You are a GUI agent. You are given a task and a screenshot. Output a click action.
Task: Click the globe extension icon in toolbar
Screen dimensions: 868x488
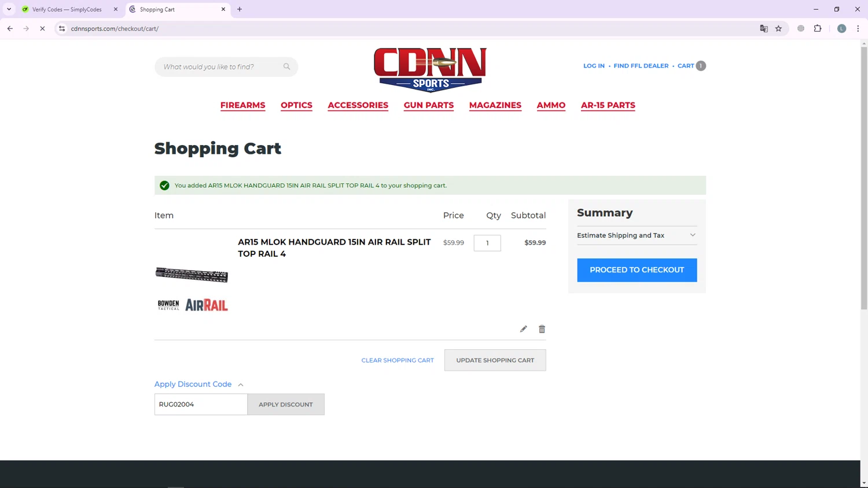pos(801,28)
